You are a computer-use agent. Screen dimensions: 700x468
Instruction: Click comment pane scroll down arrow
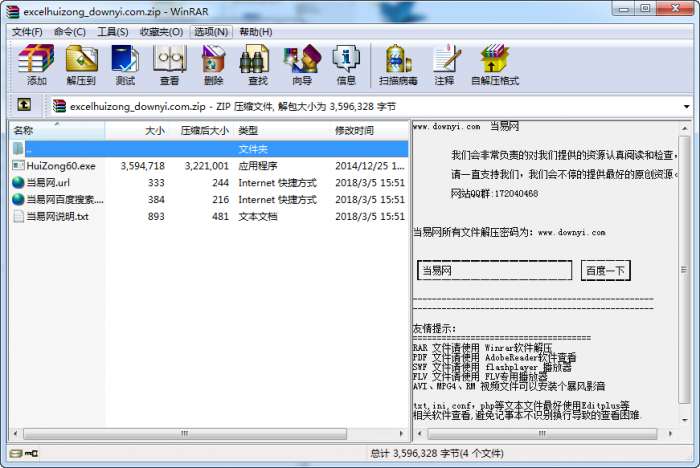click(684, 420)
